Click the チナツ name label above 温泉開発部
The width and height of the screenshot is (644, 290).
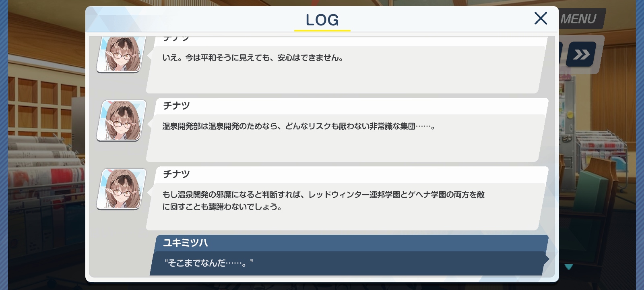(176, 106)
